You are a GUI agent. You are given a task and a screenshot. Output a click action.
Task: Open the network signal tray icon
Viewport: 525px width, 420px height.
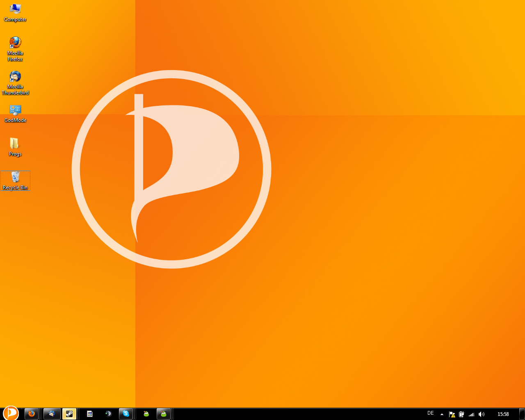[472, 414]
